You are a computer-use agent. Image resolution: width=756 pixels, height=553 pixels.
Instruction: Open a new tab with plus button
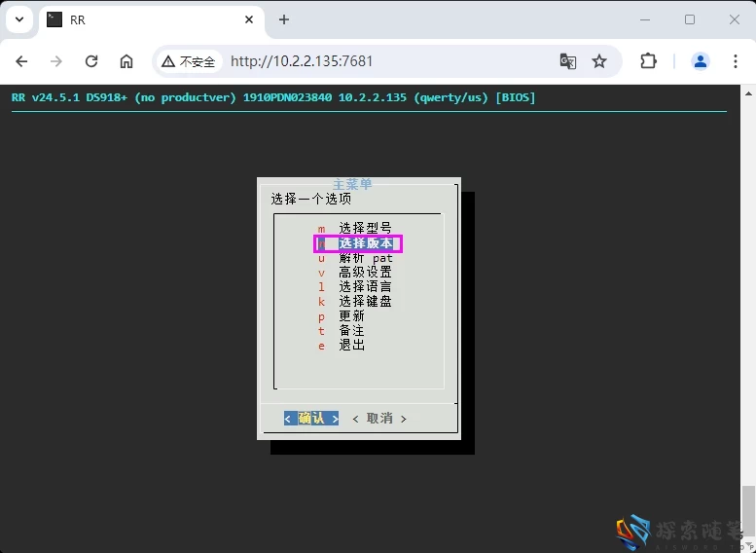pyautogui.click(x=284, y=19)
